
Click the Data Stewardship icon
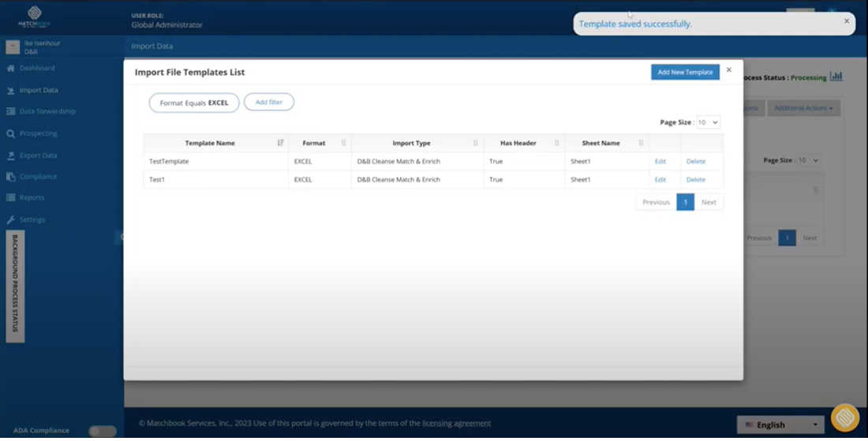10,111
